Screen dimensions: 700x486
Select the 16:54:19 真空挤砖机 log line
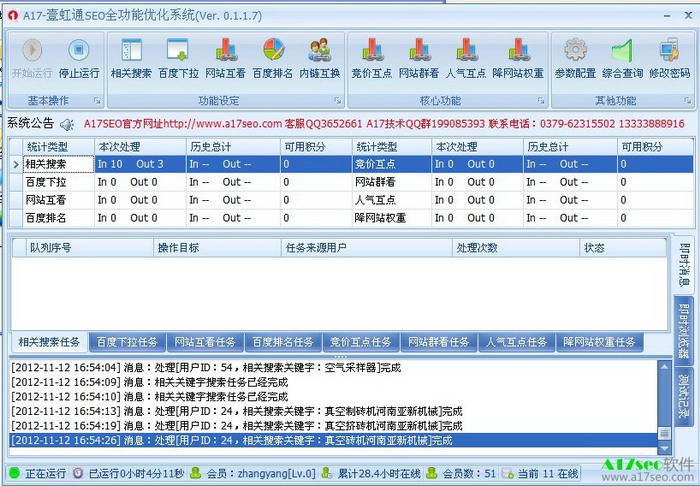[333, 426]
